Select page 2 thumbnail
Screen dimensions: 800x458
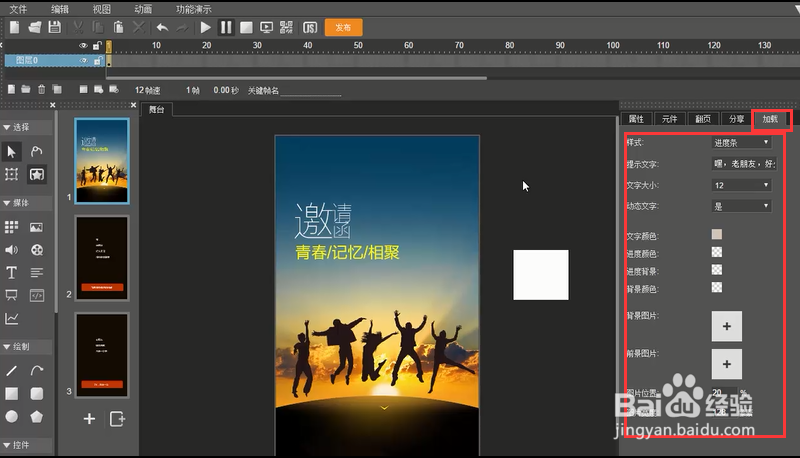(x=102, y=258)
